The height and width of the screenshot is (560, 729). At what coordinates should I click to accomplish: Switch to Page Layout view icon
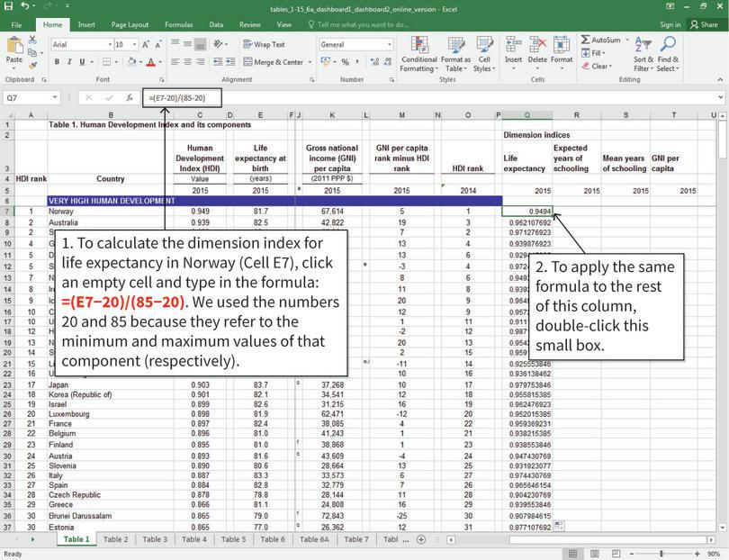point(595,554)
